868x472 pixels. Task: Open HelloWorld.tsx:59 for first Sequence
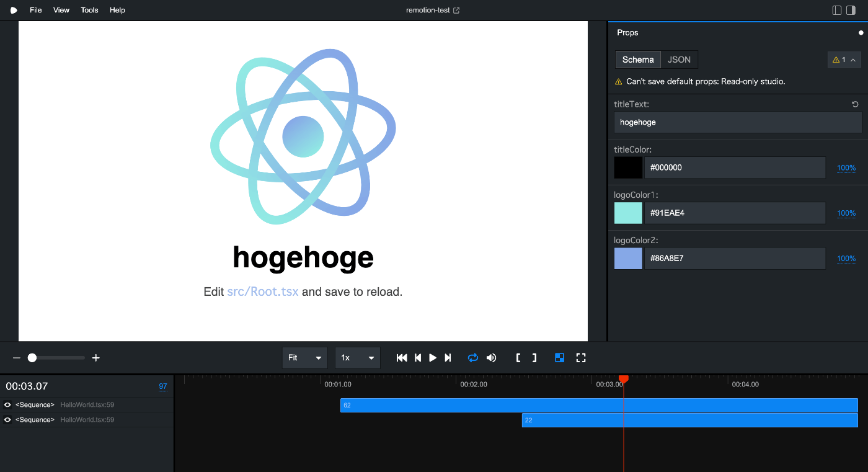pyautogui.click(x=87, y=405)
